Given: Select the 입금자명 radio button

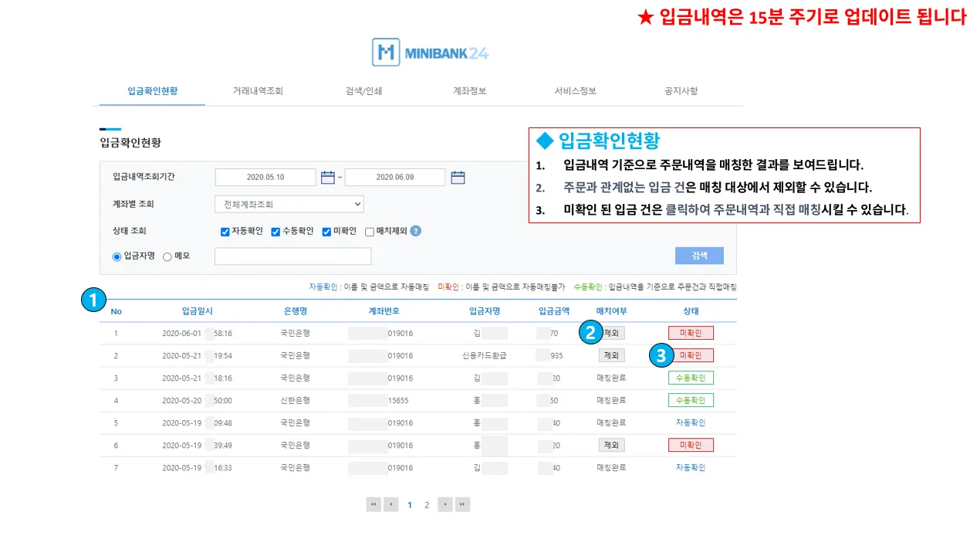Looking at the screenshot, I should tap(117, 256).
